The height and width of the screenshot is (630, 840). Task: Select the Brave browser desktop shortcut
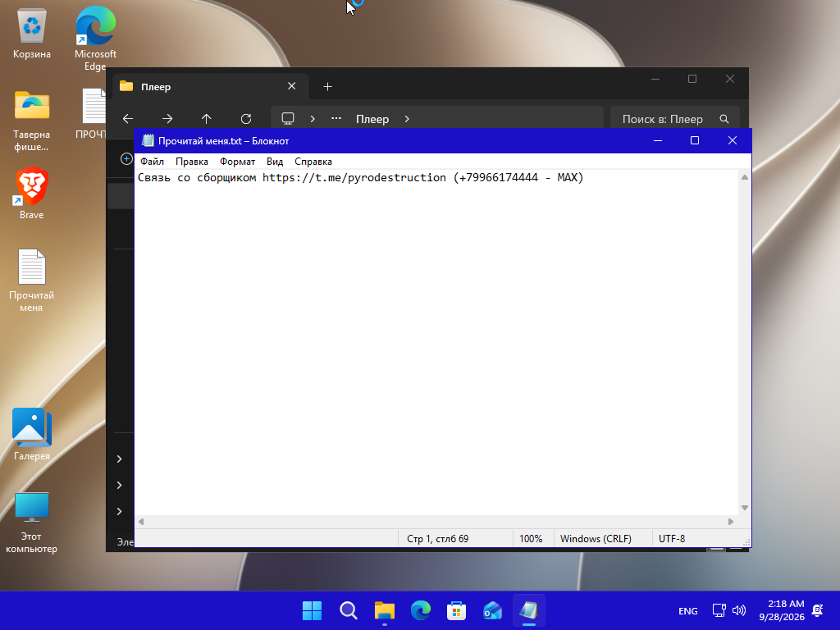pos(32,193)
